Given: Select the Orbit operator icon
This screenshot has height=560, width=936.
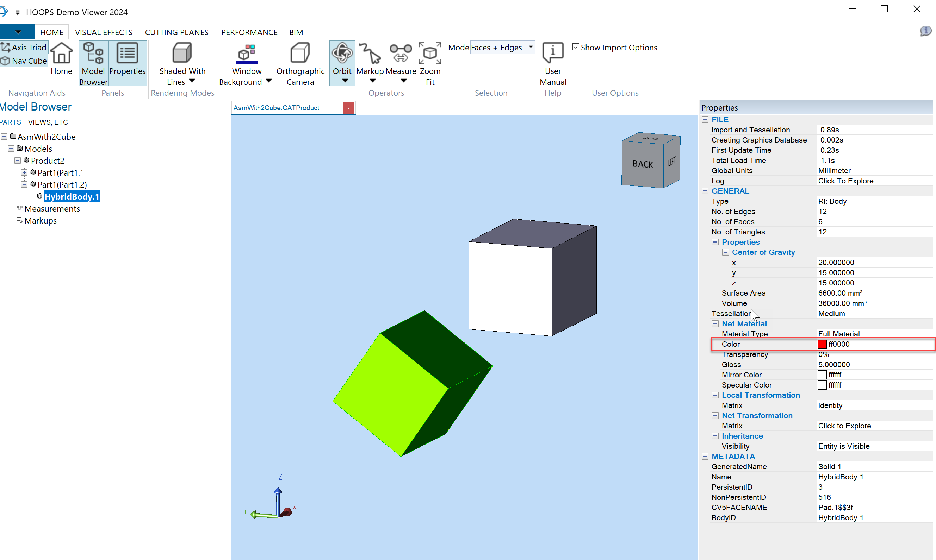Looking at the screenshot, I should pyautogui.click(x=342, y=54).
